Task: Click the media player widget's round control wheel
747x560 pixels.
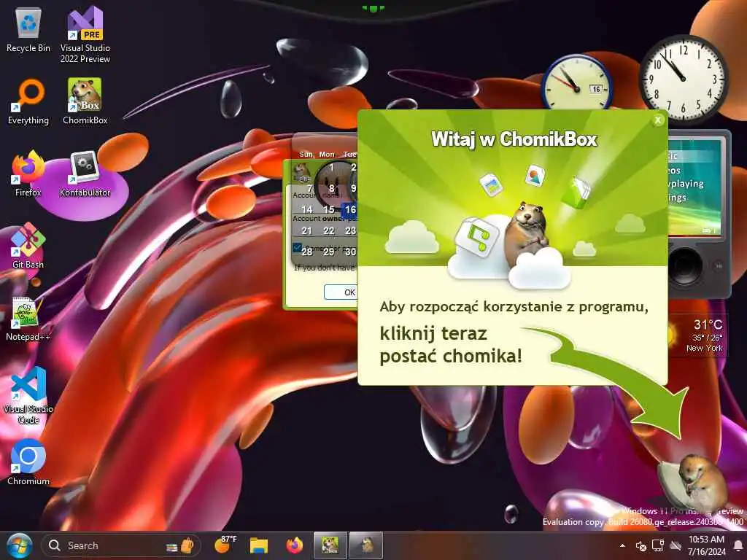Action: tap(684, 266)
